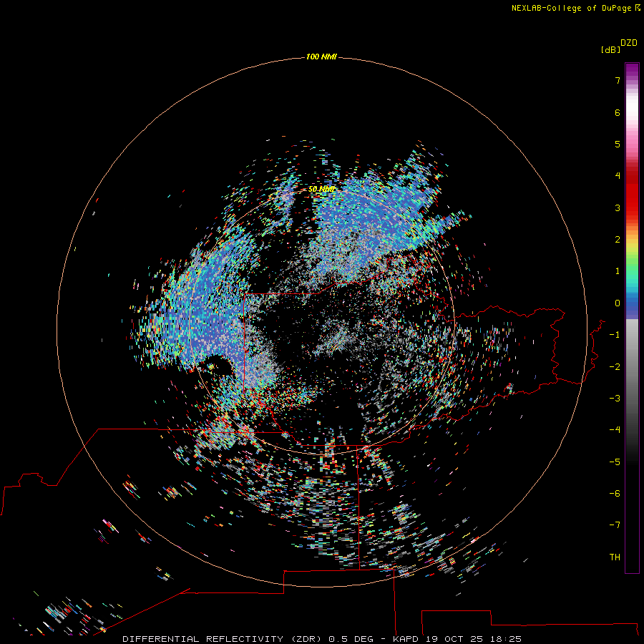Click the 19 OCT 25 date text
The width and height of the screenshot is (644, 644).
coord(454,639)
